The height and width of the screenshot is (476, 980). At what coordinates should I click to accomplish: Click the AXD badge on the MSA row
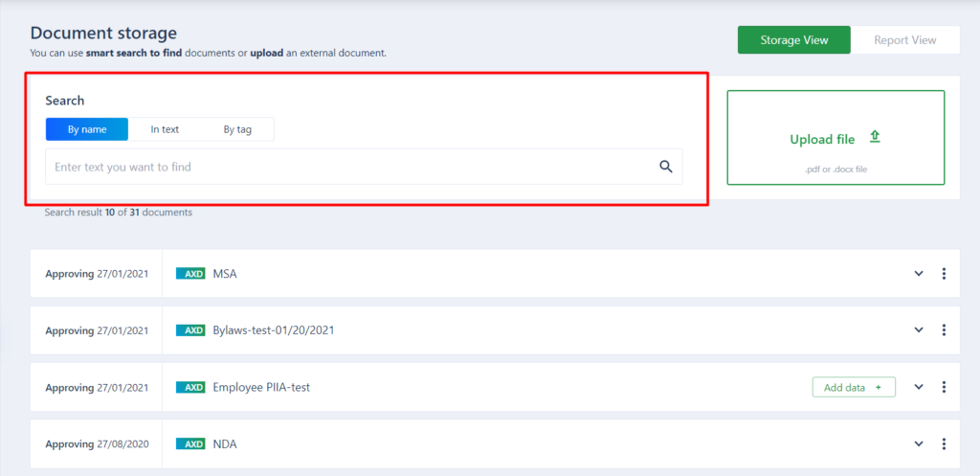click(190, 273)
